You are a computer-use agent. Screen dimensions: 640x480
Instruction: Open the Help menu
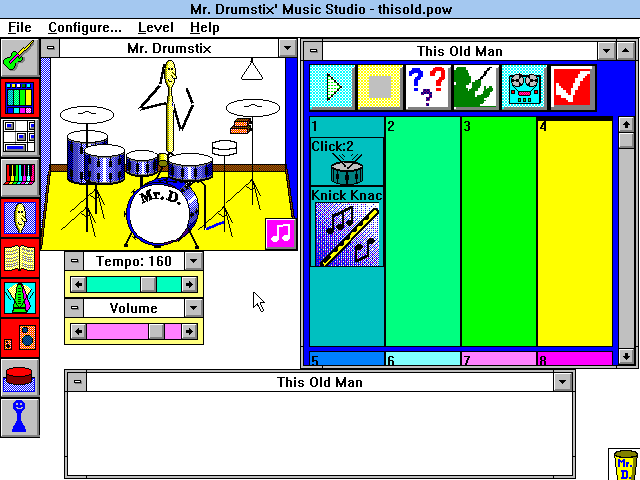click(x=204, y=27)
